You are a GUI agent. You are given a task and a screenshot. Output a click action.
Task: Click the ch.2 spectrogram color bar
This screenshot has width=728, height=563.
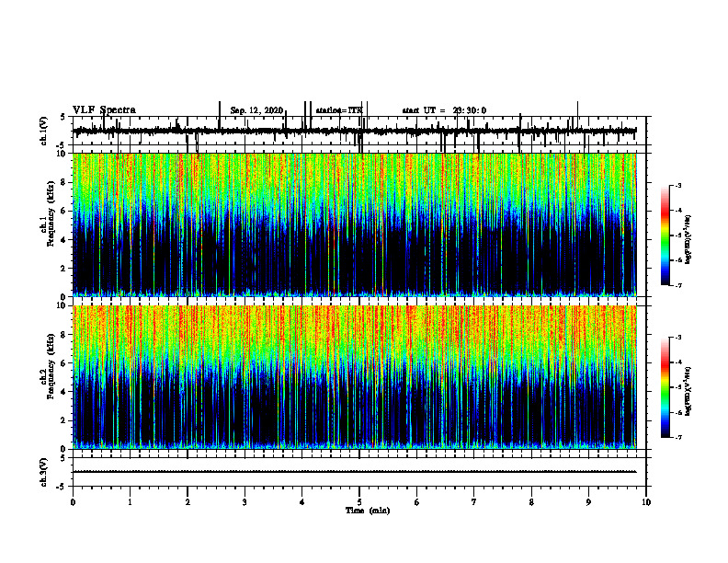pyautogui.click(x=665, y=387)
